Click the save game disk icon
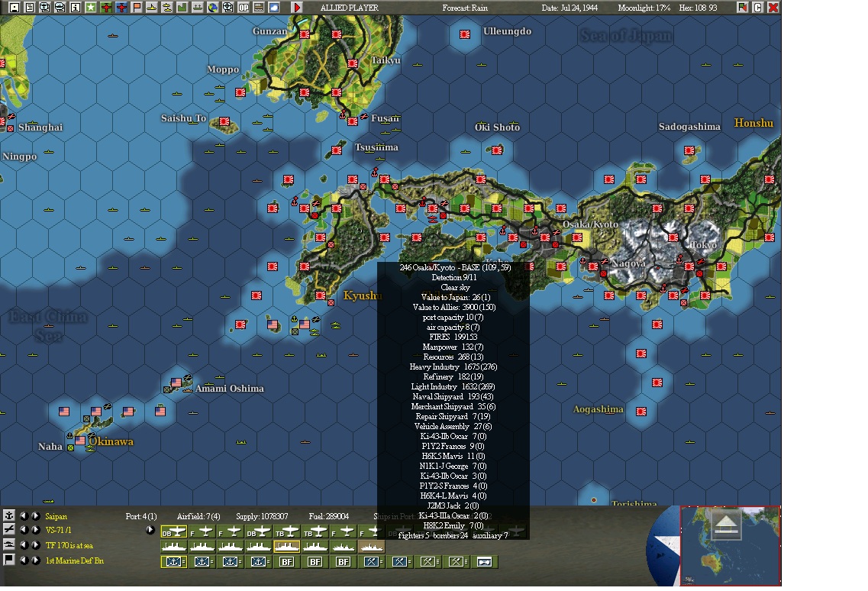This screenshot has width=868, height=591. coord(15,8)
